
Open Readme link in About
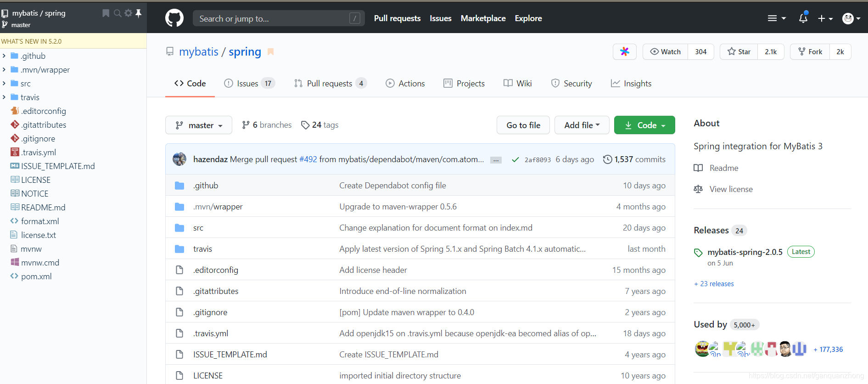tap(717, 168)
